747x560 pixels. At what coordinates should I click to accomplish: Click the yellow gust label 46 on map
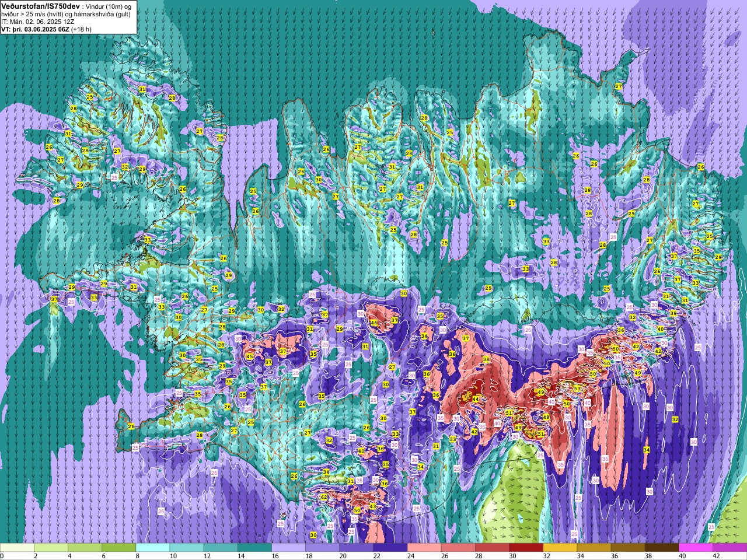374,323
